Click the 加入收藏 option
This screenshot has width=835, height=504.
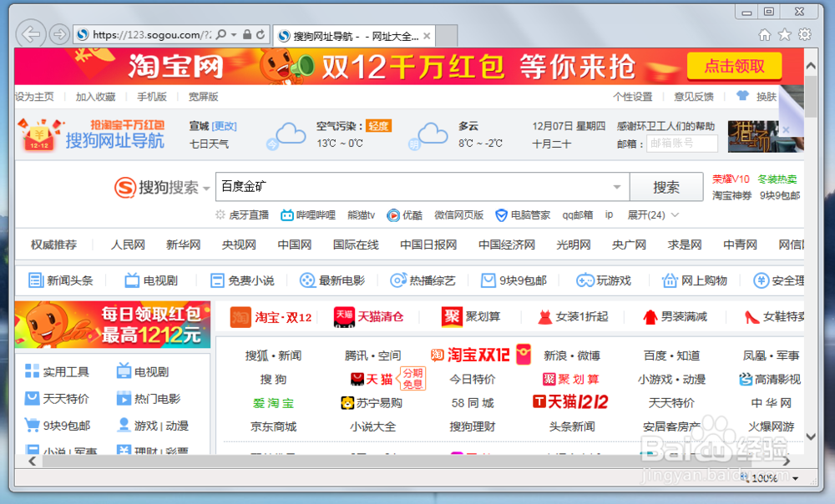tap(94, 97)
